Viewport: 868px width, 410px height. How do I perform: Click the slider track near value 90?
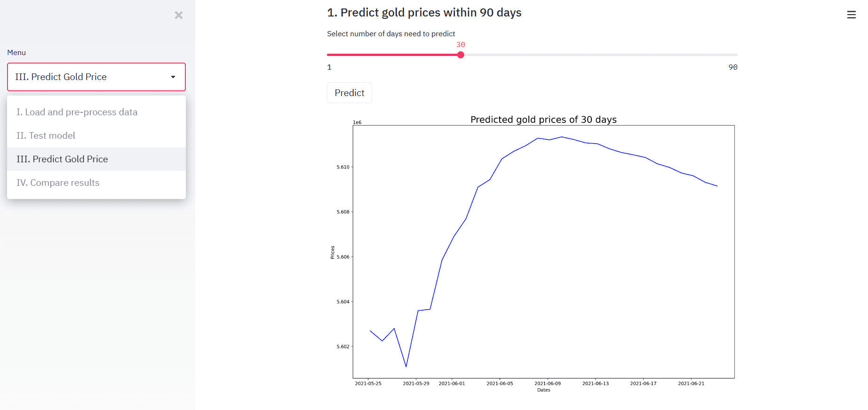pyautogui.click(x=725, y=55)
